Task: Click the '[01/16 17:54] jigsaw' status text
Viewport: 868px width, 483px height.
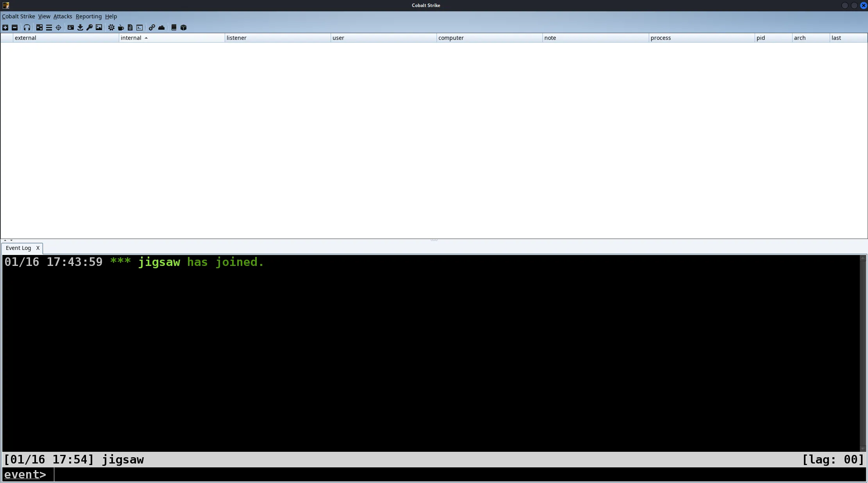Action: point(74,460)
